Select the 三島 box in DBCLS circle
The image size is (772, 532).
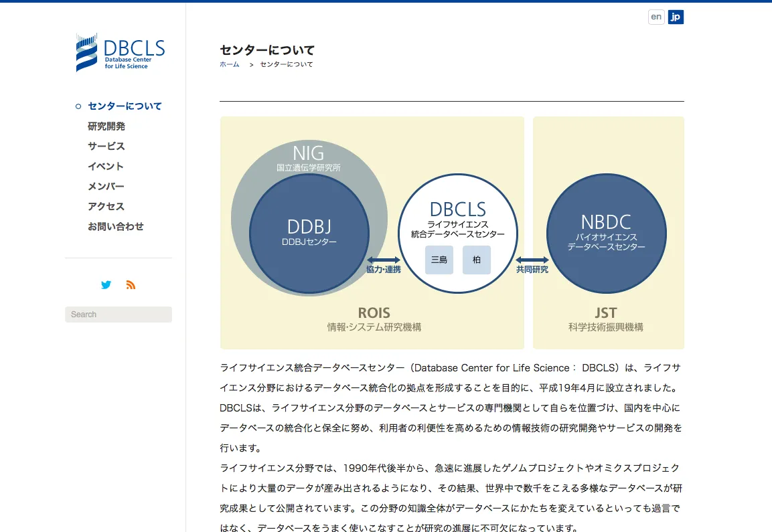tap(439, 260)
